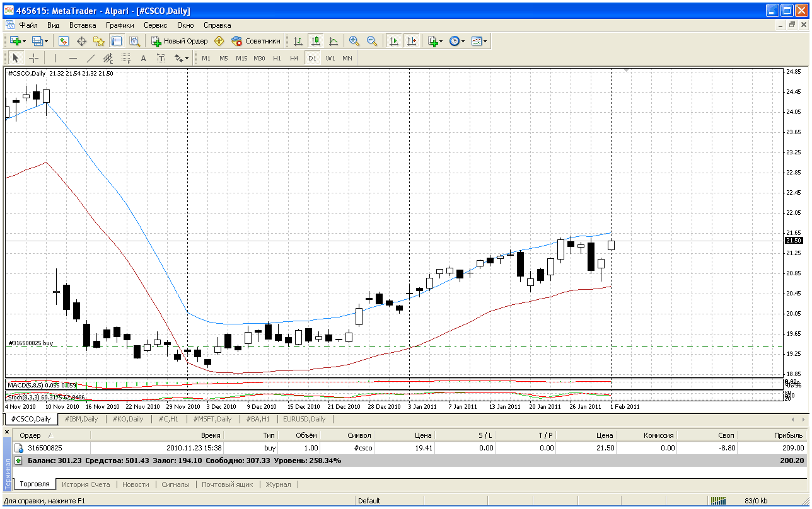Open the arrows objects icon

[178, 58]
